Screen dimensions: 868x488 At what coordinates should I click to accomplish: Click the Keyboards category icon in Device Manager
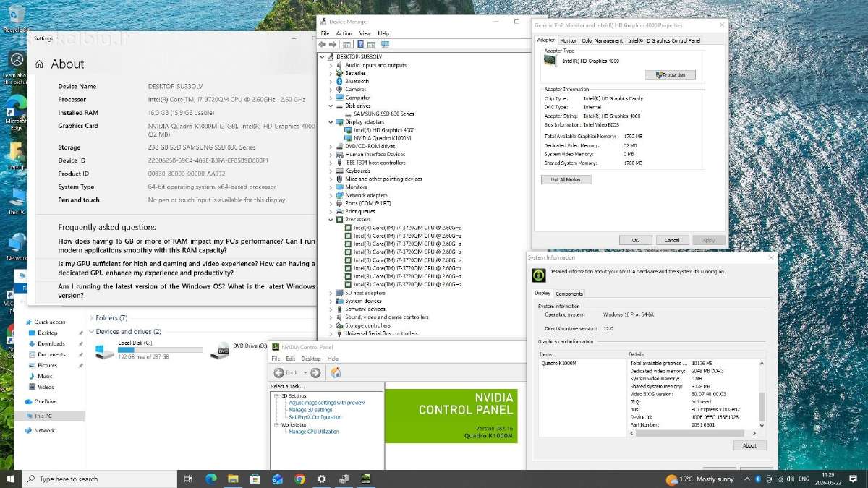(x=339, y=171)
